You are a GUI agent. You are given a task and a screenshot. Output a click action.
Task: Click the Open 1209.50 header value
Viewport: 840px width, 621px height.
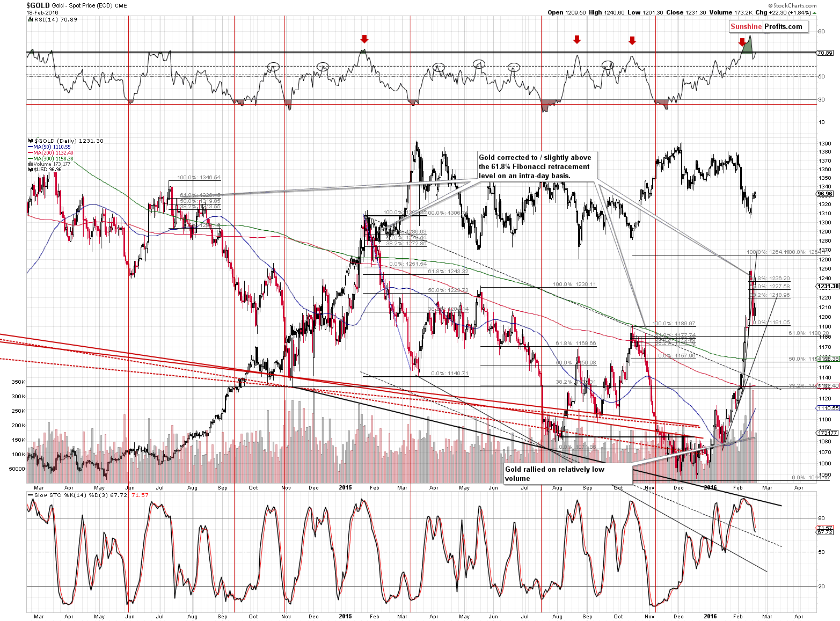pyautogui.click(x=567, y=12)
